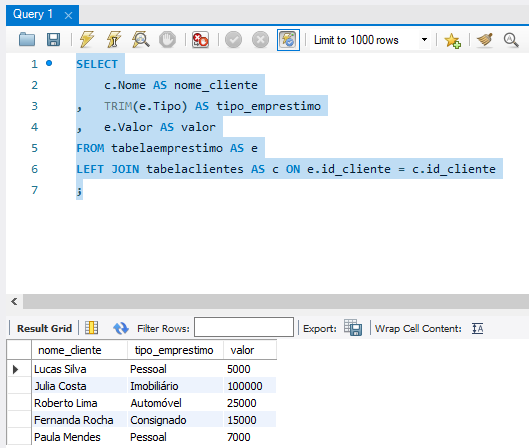Click inside Filter Rows input field
This screenshot has width=529, height=448.
tap(244, 327)
